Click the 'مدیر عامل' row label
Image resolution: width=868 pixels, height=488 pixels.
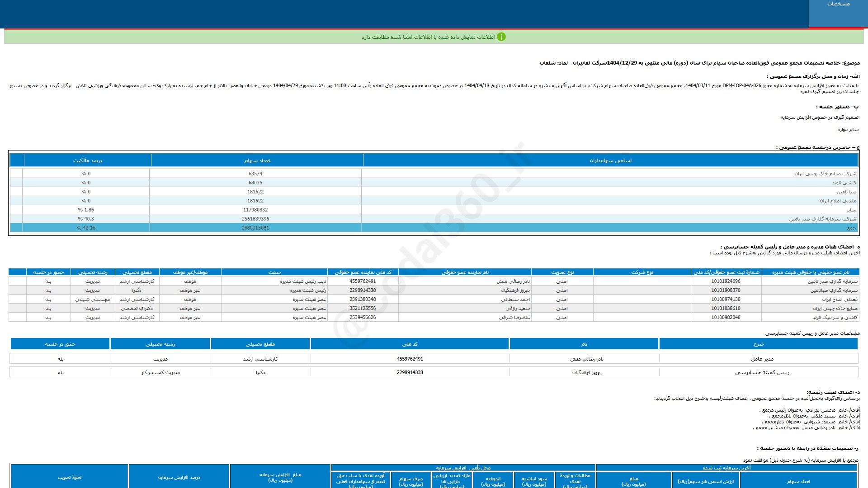(762, 359)
